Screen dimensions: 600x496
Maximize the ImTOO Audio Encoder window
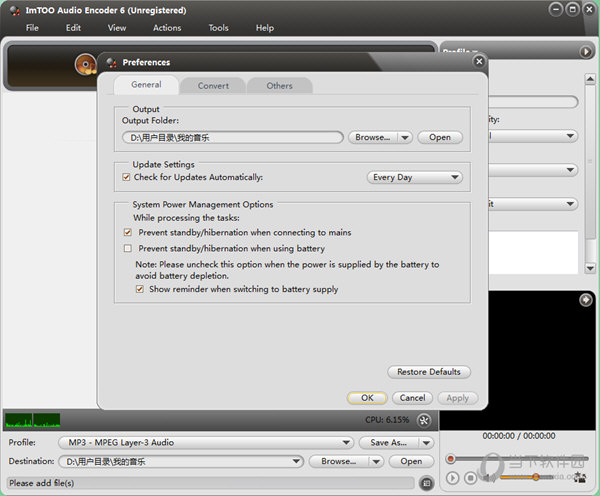(x=572, y=10)
